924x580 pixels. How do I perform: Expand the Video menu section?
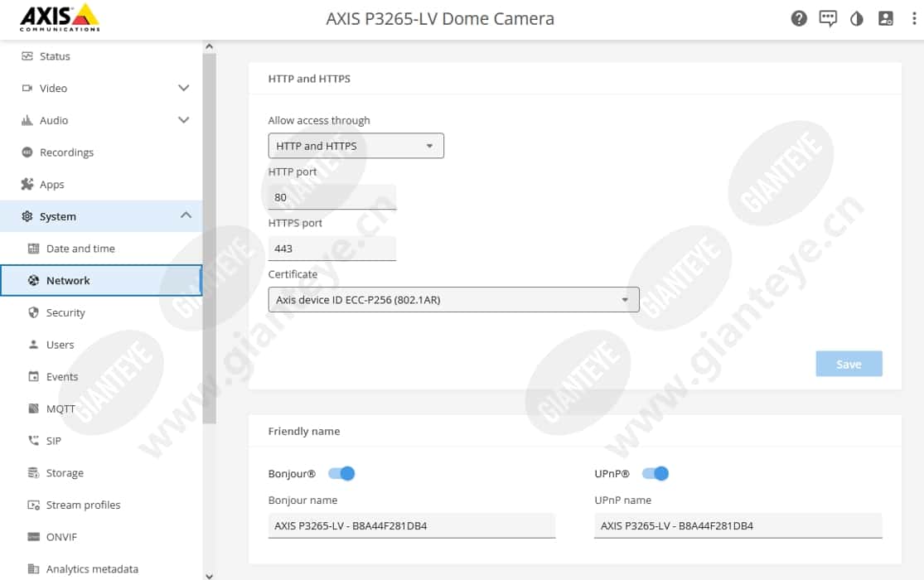tap(184, 88)
